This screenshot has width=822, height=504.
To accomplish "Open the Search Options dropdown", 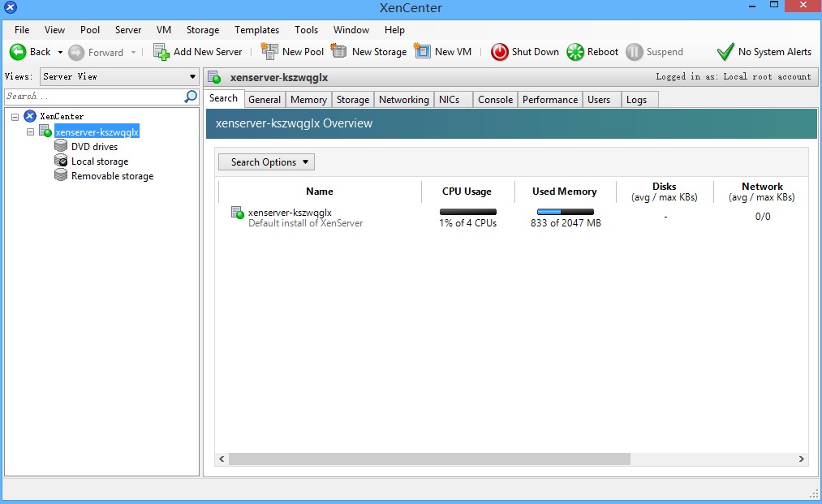I will 266,162.
